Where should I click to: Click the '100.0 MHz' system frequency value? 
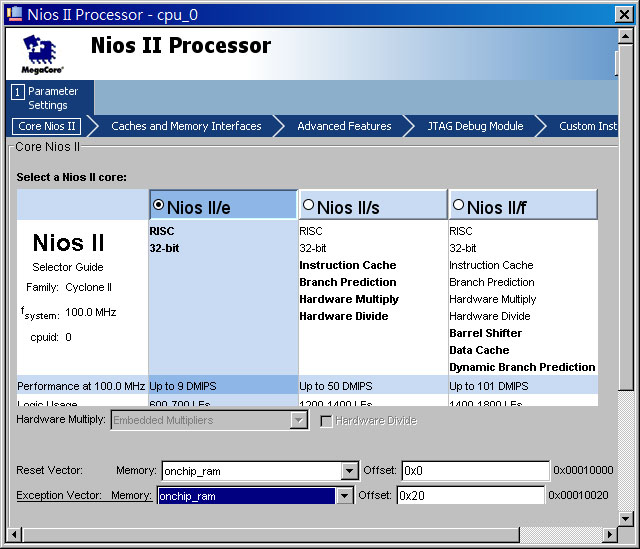tap(91, 312)
